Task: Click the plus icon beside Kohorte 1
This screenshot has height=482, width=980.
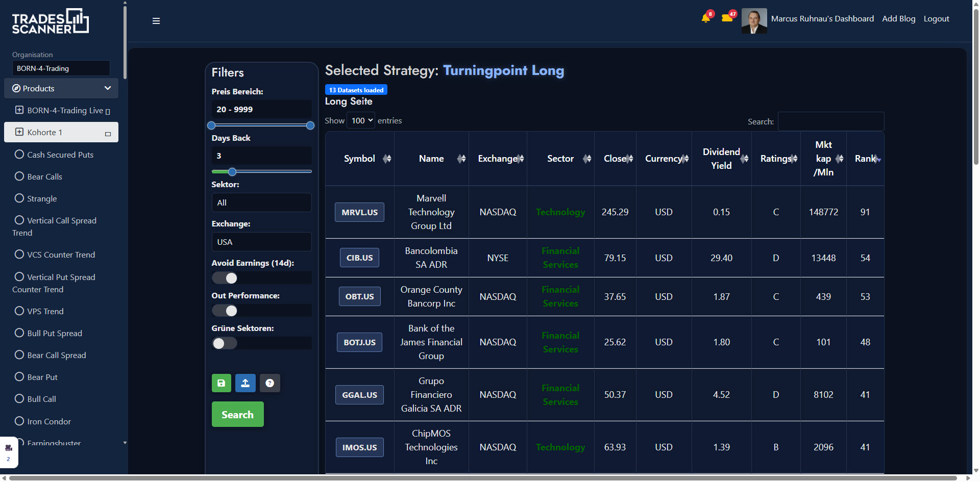Action: pyautogui.click(x=19, y=132)
